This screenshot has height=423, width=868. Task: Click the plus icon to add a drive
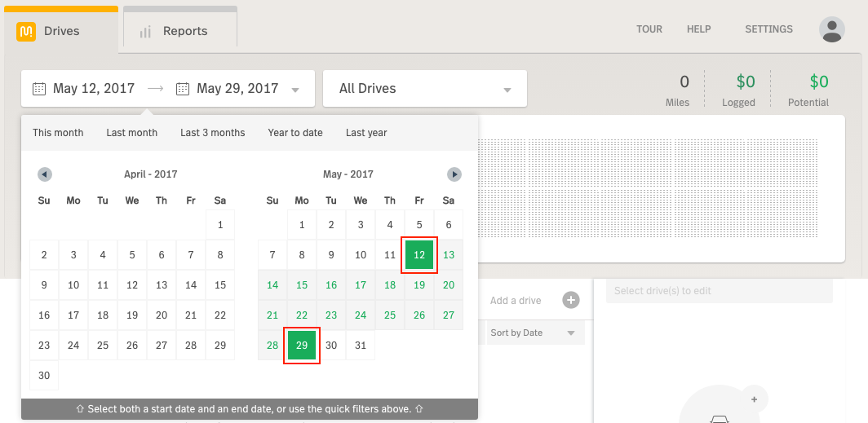(x=571, y=300)
